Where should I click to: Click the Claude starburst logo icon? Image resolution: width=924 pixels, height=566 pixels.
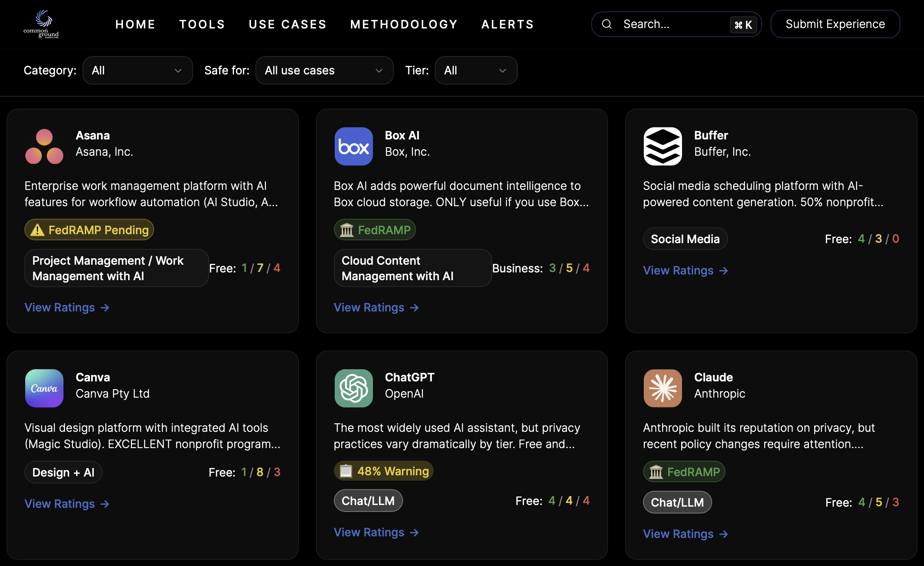pyautogui.click(x=662, y=388)
